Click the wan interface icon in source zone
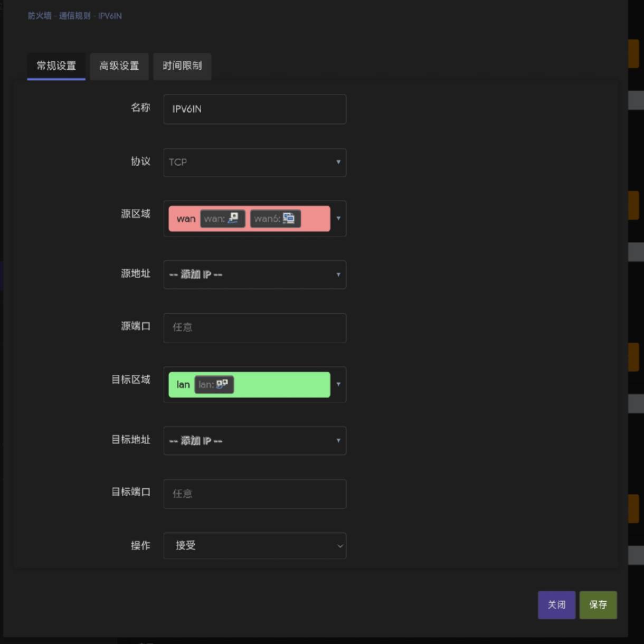The height and width of the screenshot is (644, 644). pos(233,218)
